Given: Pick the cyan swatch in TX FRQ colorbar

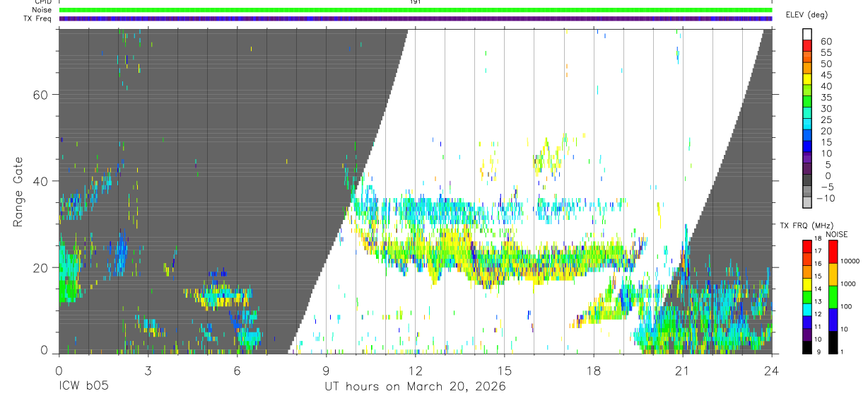Looking at the screenshot, I should [x=807, y=309].
